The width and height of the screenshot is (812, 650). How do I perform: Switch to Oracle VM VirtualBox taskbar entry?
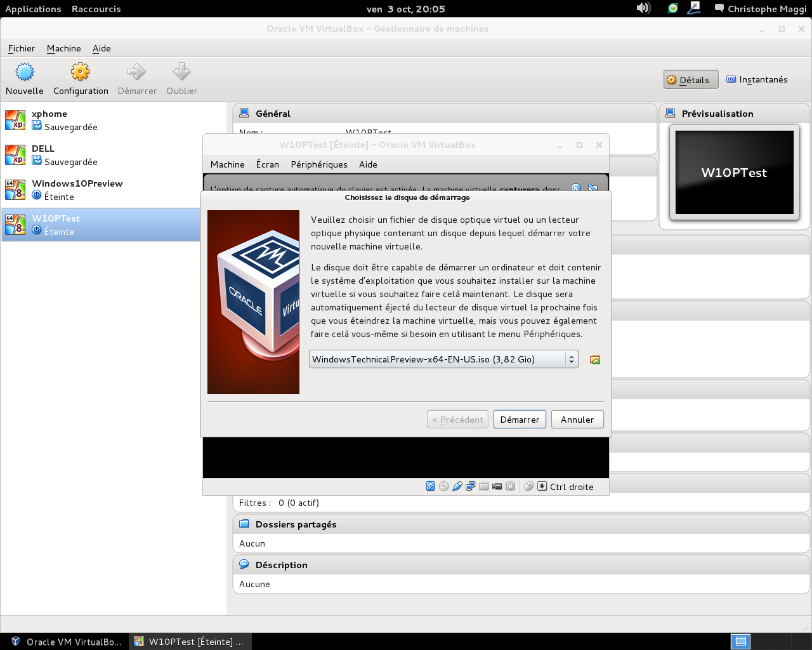pyautogui.click(x=66, y=642)
